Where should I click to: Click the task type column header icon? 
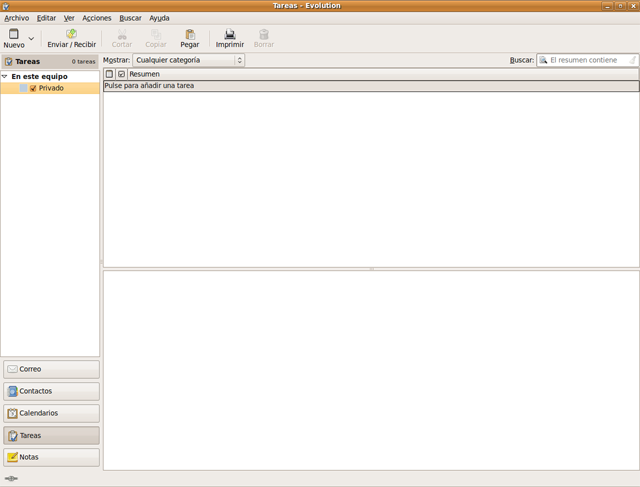pyautogui.click(x=109, y=74)
